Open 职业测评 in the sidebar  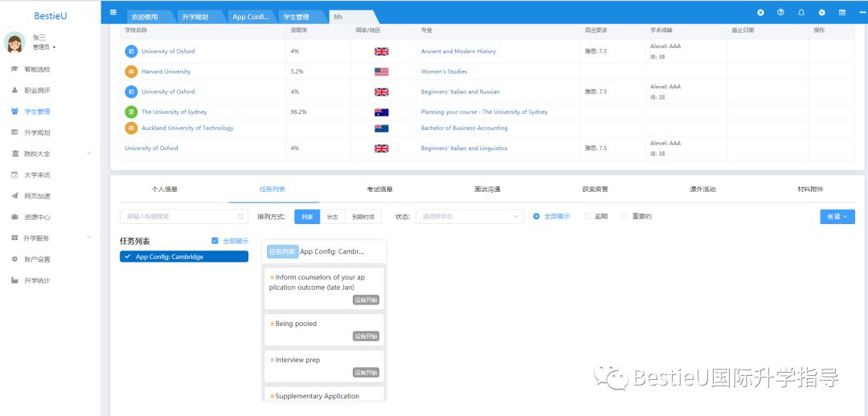37,90
